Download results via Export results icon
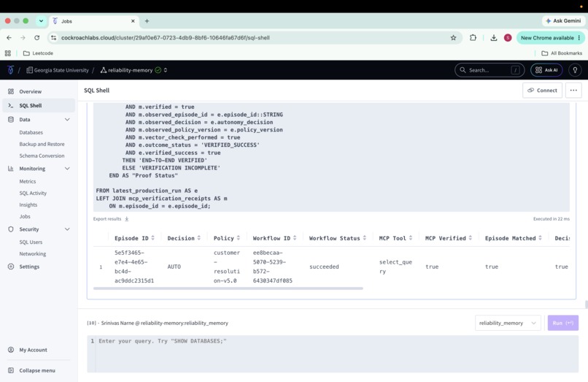The height and width of the screenshot is (382, 588). (127, 218)
